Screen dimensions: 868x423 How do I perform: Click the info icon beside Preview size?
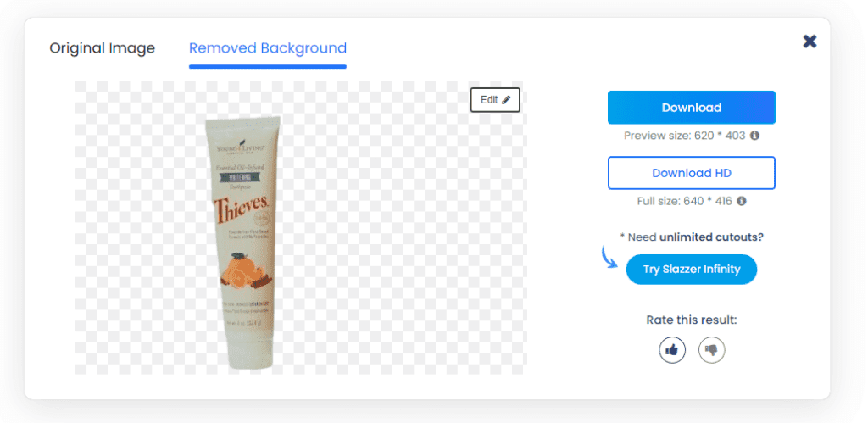point(754,135)
